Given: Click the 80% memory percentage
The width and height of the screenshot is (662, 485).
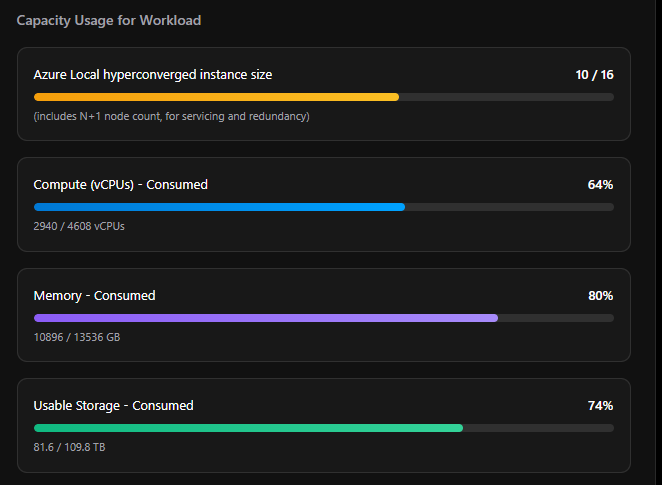Looking at the screenshot, I should (x=600, y=296).
